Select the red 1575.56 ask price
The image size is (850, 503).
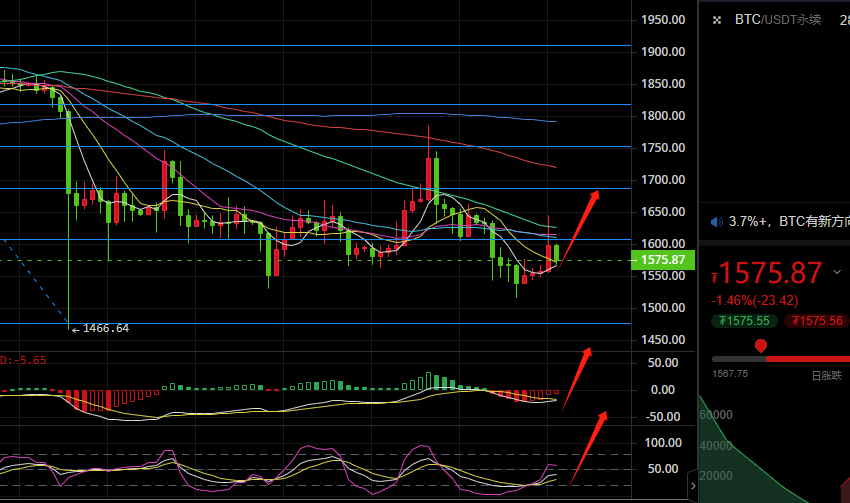(x=816, y=321)
